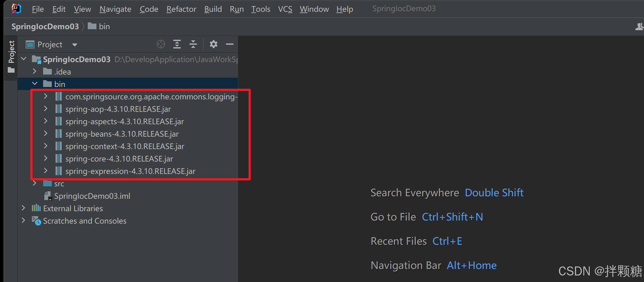The width and height of the screenshot is (644, 282).
Task: Expand spring-aspects-4.3.10.RELEASE.jar
Action: 46,121
